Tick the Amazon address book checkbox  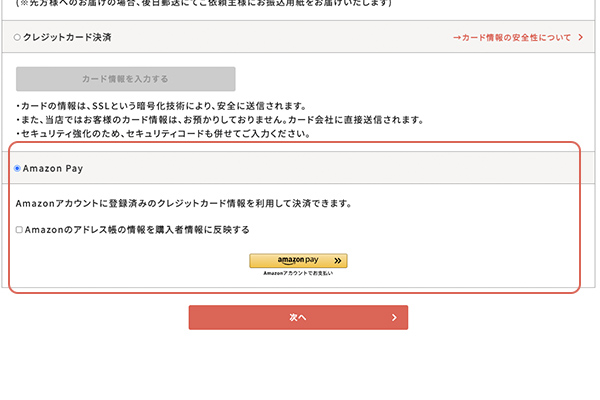click(19, 229)
